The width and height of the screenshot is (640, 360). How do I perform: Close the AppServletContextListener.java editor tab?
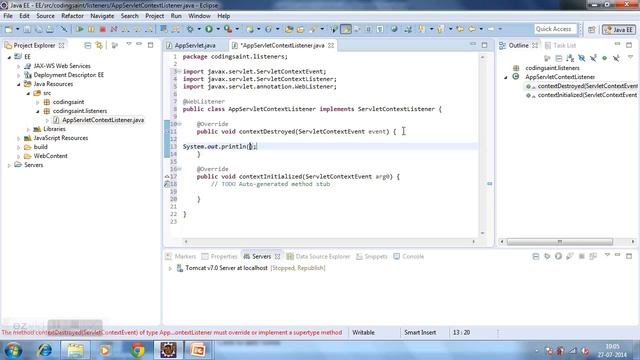click(x=331, y=45)
